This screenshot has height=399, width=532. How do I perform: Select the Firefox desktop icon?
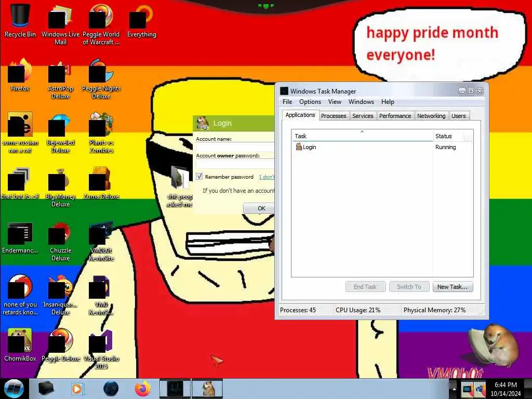[x=20, y=75]
